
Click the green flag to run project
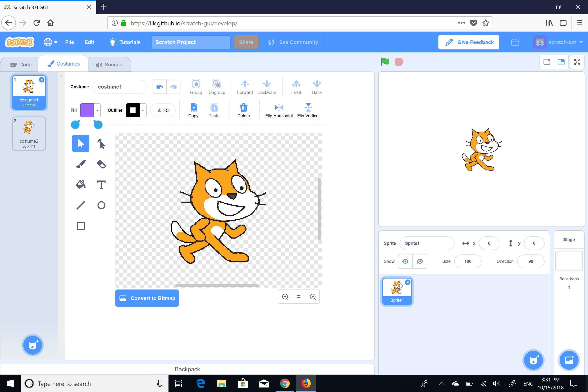click(x=385, y=62)
